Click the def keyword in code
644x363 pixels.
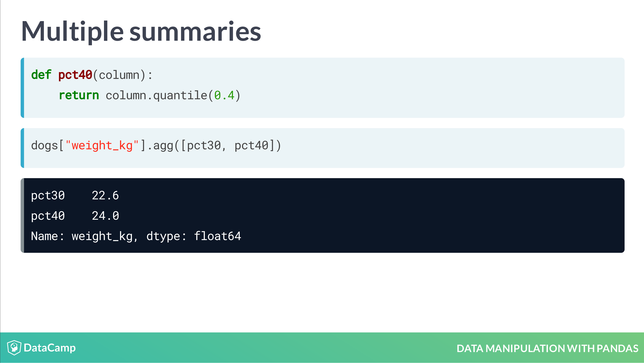point(41,75)
